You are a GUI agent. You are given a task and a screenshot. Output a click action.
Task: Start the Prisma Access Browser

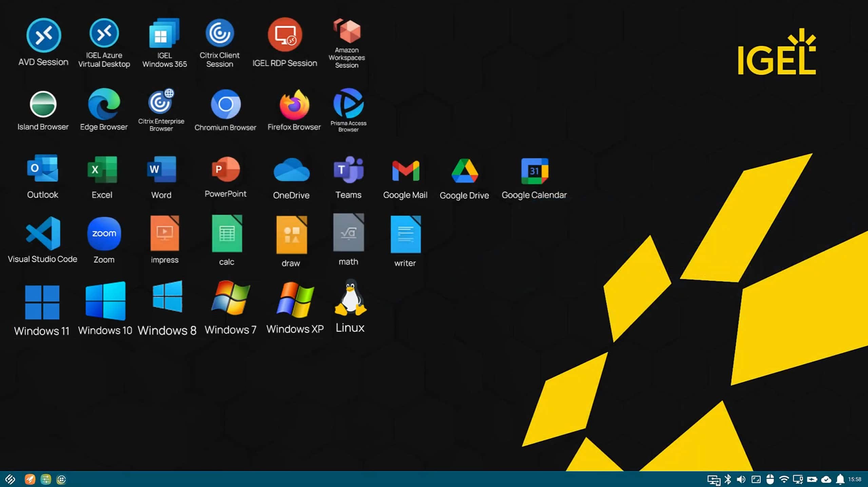[x=348, y=104]
